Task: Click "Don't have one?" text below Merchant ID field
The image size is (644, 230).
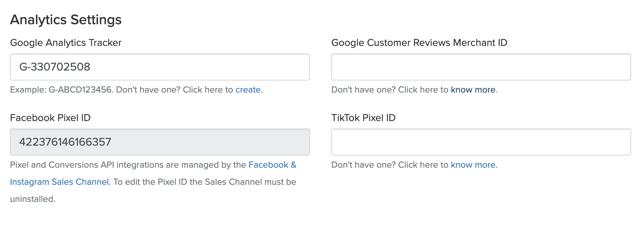Action: tap(363, 90)
